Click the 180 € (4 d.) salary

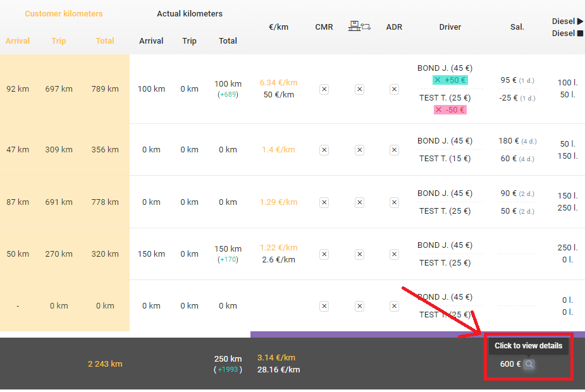pyautogui.click(x=517, y=141)
